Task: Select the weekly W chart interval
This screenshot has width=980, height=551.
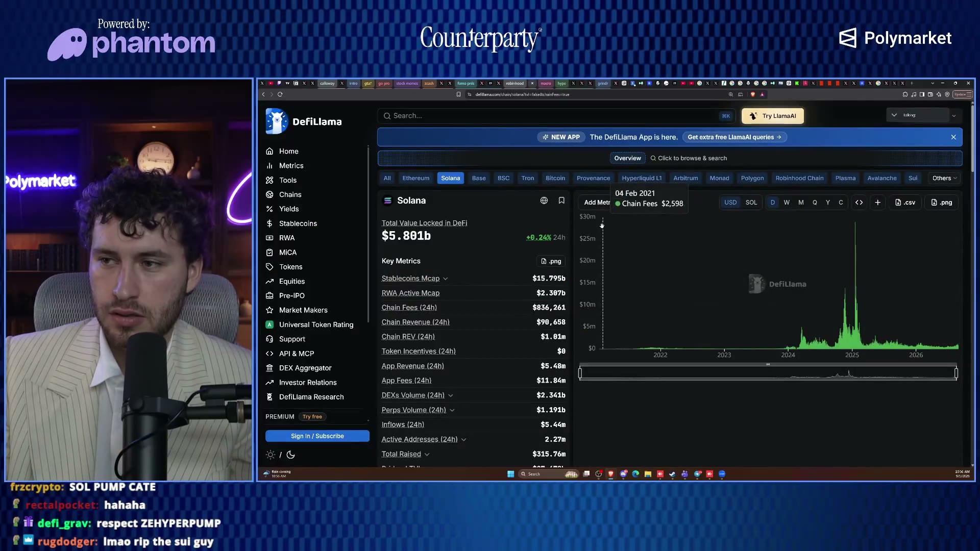Action: [x=787, y=203]
